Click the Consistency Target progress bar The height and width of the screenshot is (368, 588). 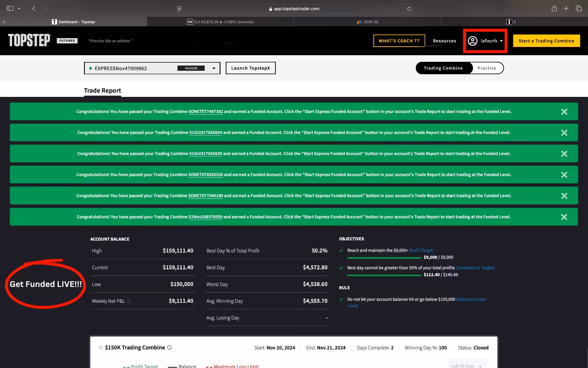pos(384,275)
